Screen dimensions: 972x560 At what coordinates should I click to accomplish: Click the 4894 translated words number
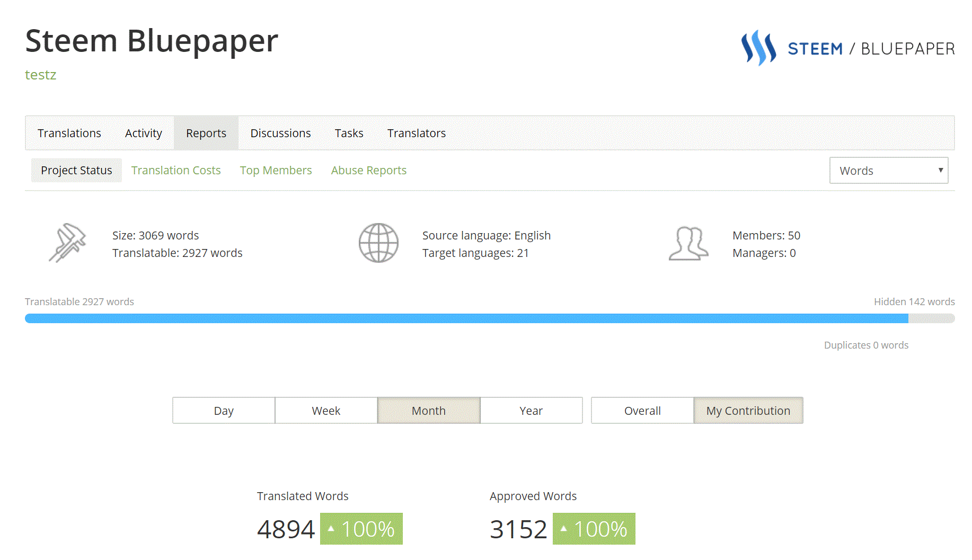tap(286, 529)
